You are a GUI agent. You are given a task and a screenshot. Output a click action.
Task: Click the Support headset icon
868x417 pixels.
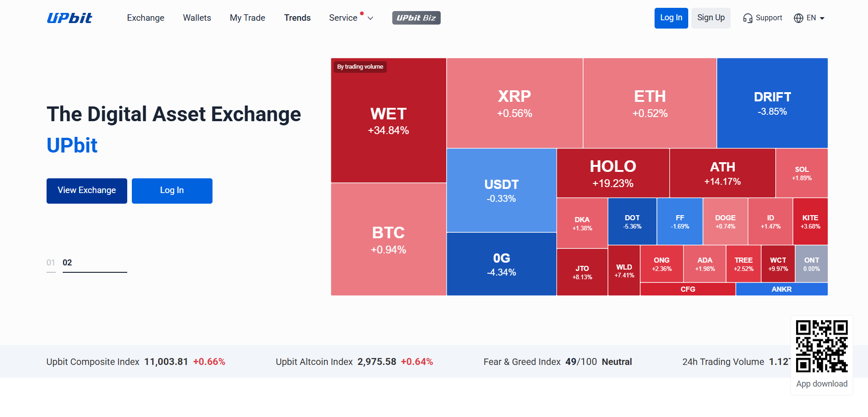(x=748, y=18)
